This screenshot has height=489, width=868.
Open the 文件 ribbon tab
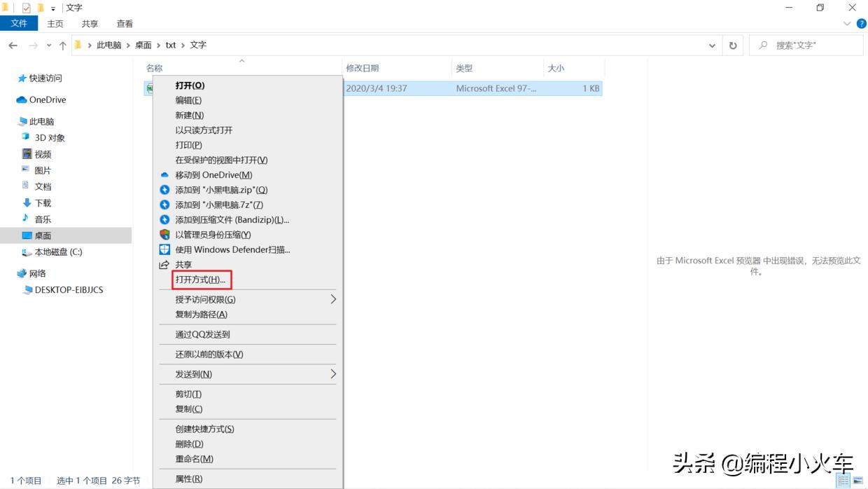click(x=19, y=23)
